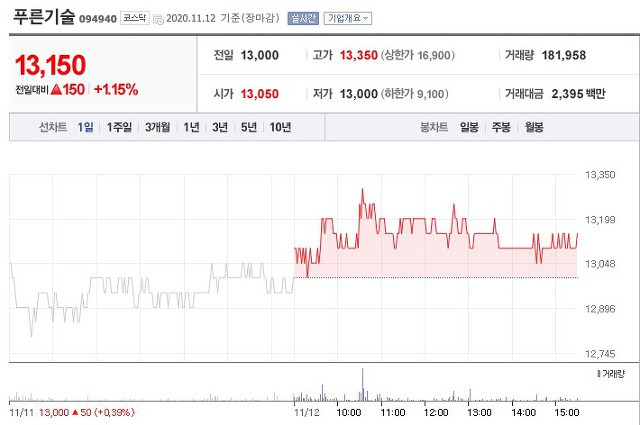Show the 3년 line chart

tap(220, 127)
